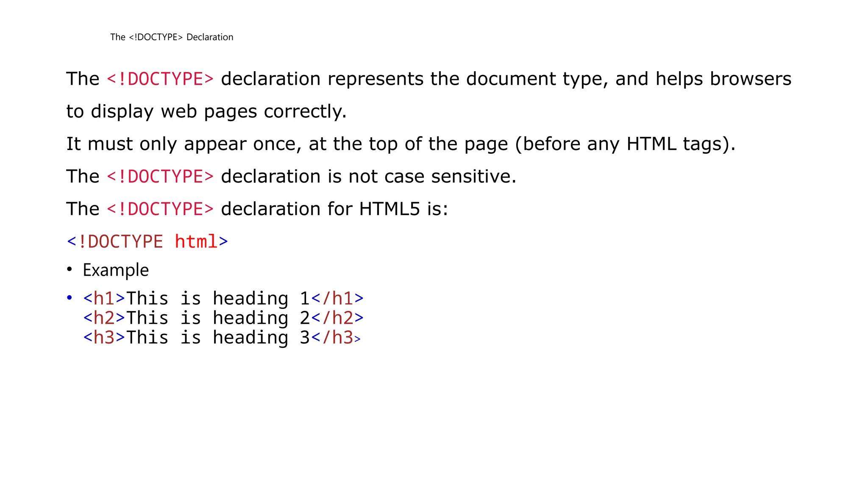Click the slide title 'The <!DOCTYPE> Declaration'
Viewport: 868px width, 488px height.
[x=172, y=37]
